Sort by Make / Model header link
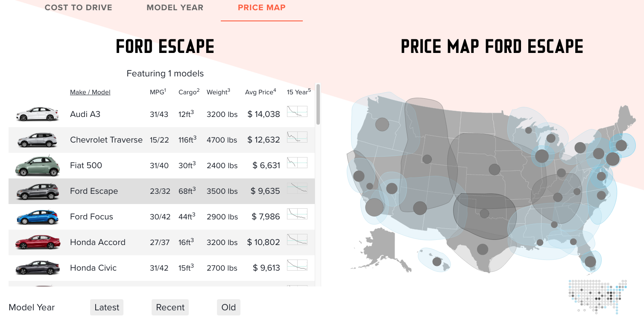 pyautogui.click(x=90, y=92)
